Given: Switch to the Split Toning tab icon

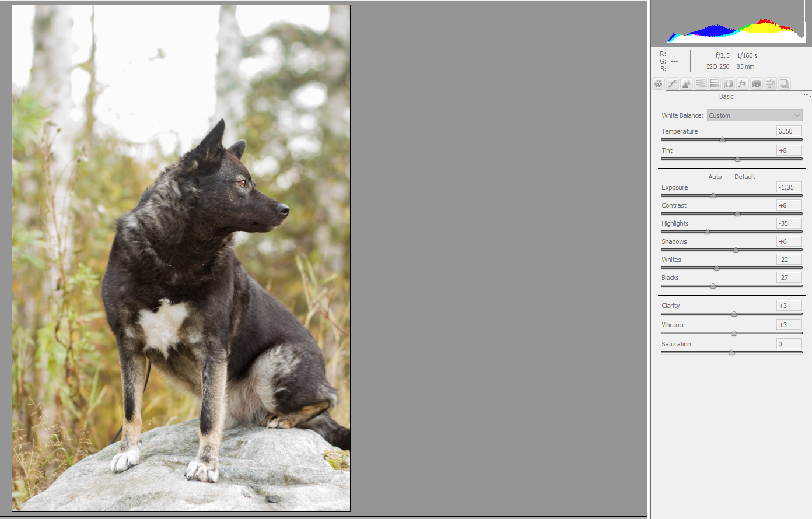Looking at the screenshot, I should [x=715, y=84].
